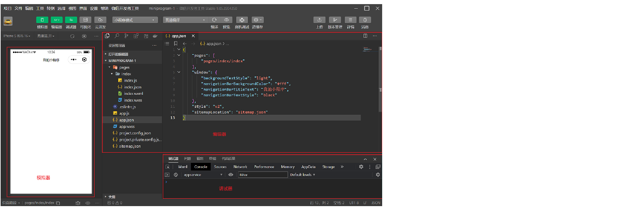Viewport: 644px width, 208px height.
Task: Open the search icon in sidebar
Action: click(117, 36)
